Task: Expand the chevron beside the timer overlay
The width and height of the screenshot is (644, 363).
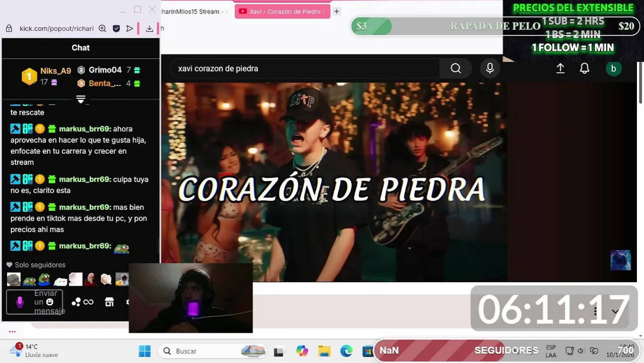Action: [x=615, y=311]
